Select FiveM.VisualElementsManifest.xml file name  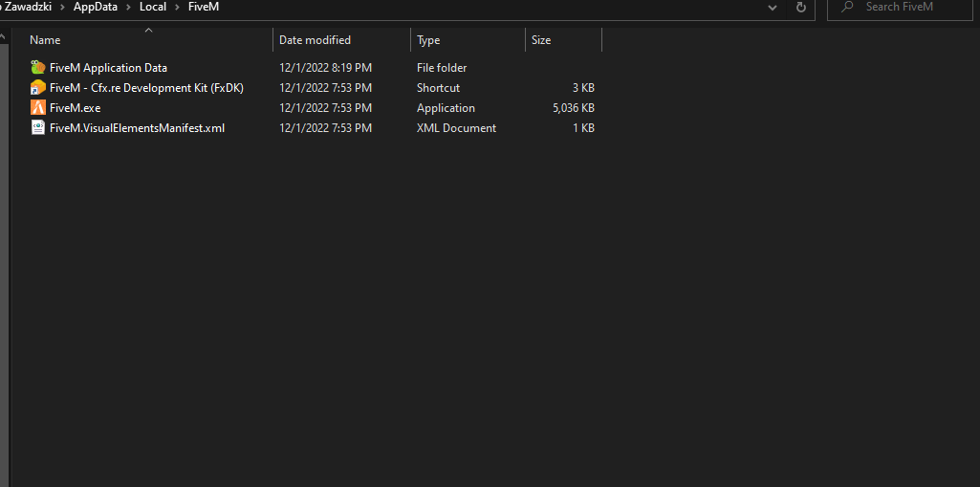pos(137,128)
